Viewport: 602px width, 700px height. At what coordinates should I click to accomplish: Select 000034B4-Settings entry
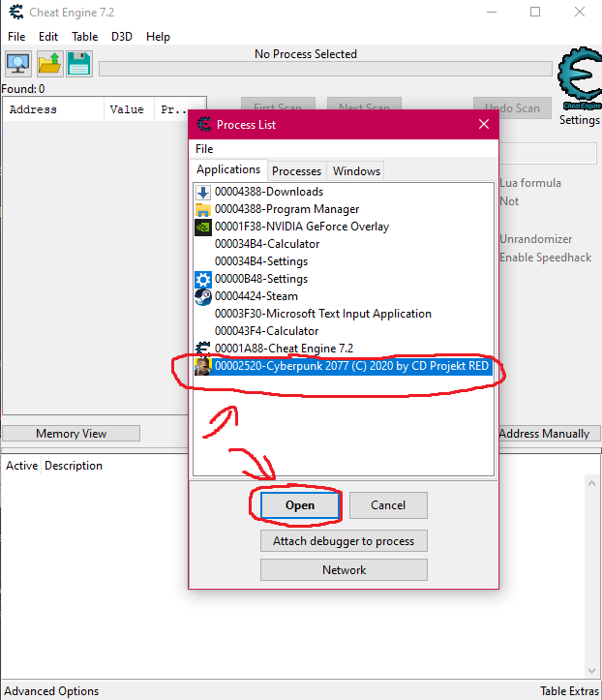pyautogui.click(x=344, y=261)
